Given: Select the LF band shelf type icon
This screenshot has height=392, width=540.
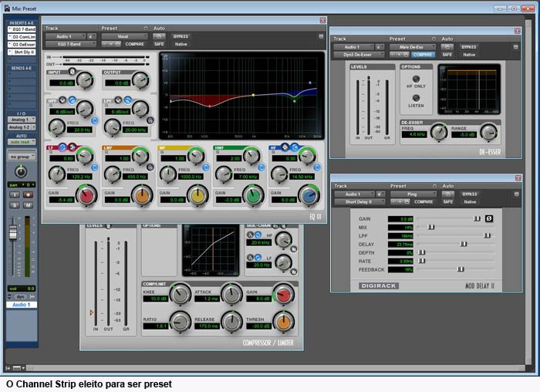Looking at the screenshot, I should point(72,147).
